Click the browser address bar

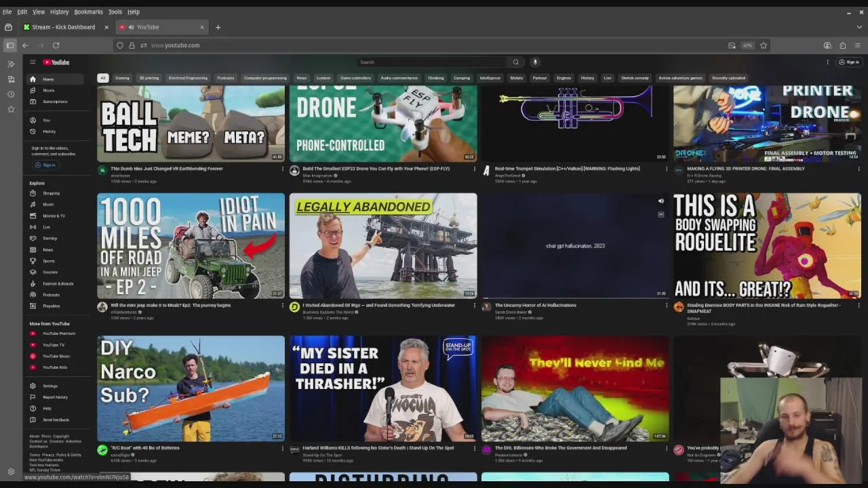434,45
